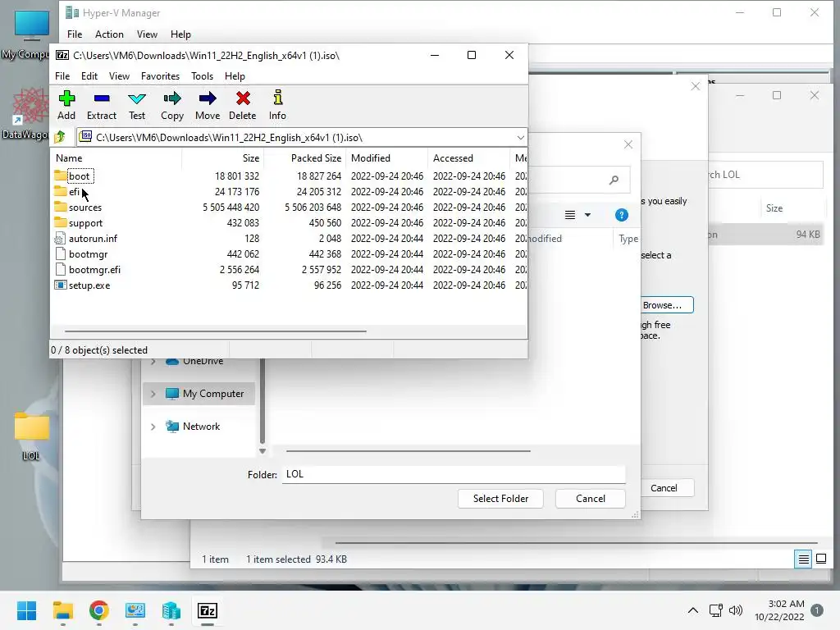Open Google Chrome from taskbar
This screenshot has height=630, width=840.
coord(98,610)
